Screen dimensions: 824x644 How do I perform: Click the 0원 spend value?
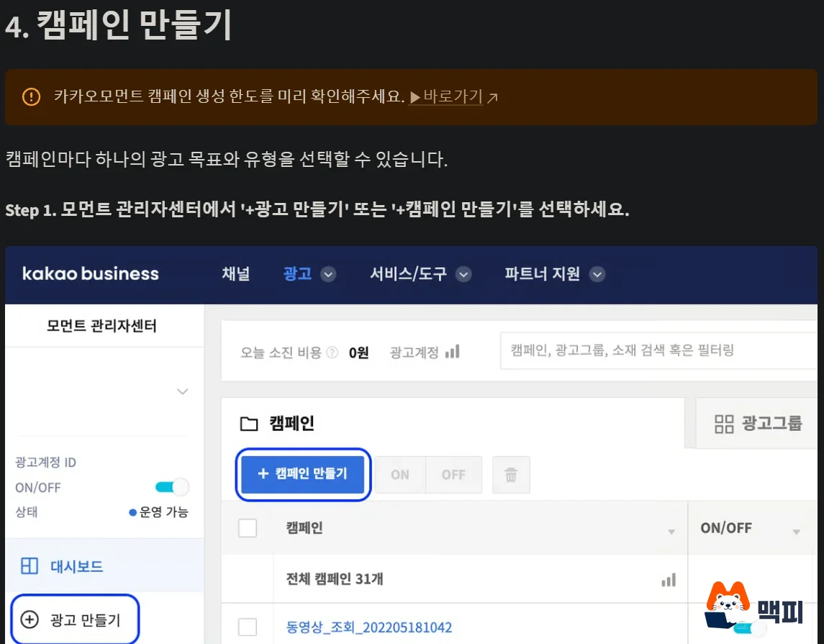359,352
